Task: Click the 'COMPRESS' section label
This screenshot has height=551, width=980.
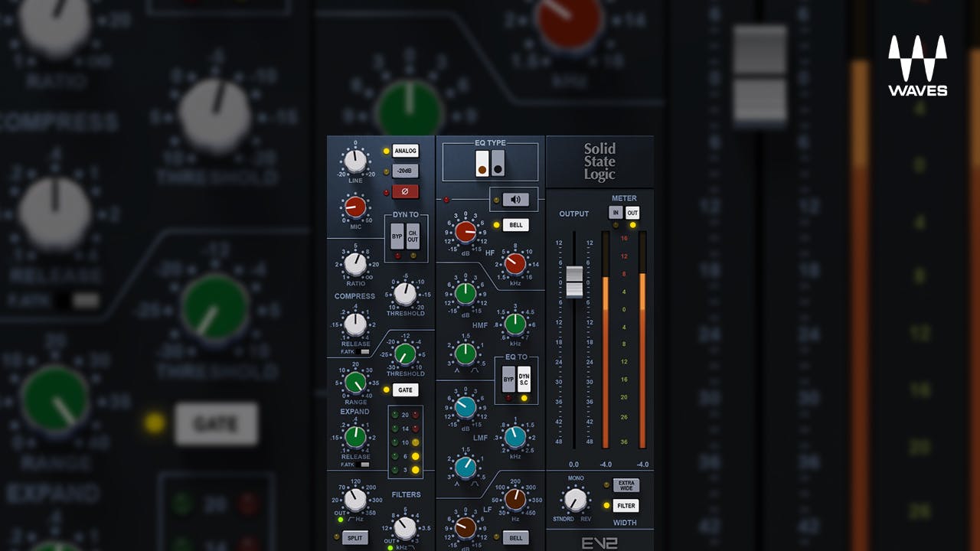Action: [355, 296]
